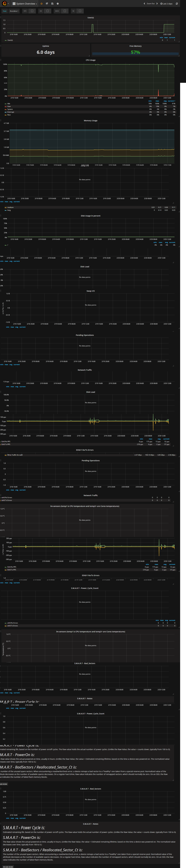This screenshot has width=186, height=868.
Task: Toggle the Interrupt series in CPU legend
Action: coord(11,112)
